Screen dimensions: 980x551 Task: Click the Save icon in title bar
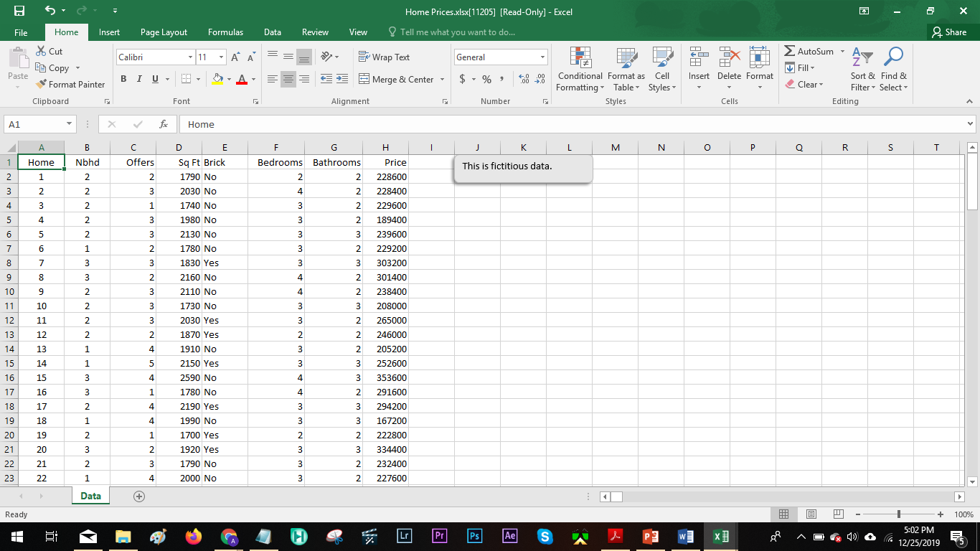click(x=19, y=11)
